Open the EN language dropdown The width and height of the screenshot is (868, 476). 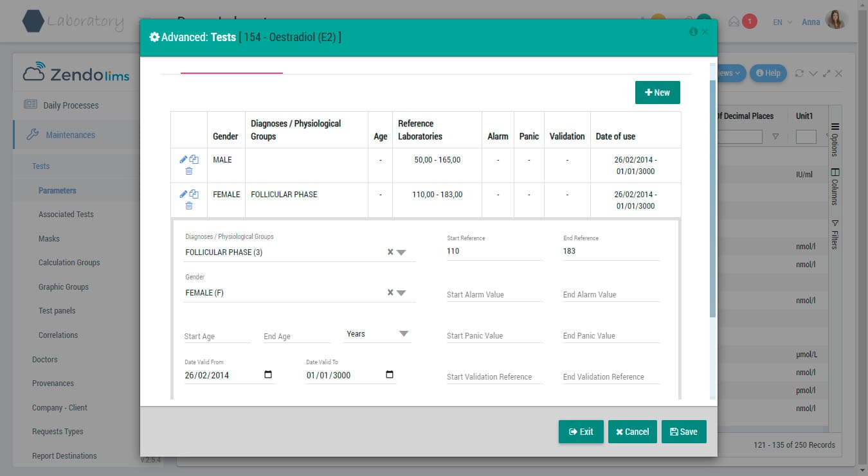tap(782, 22)
